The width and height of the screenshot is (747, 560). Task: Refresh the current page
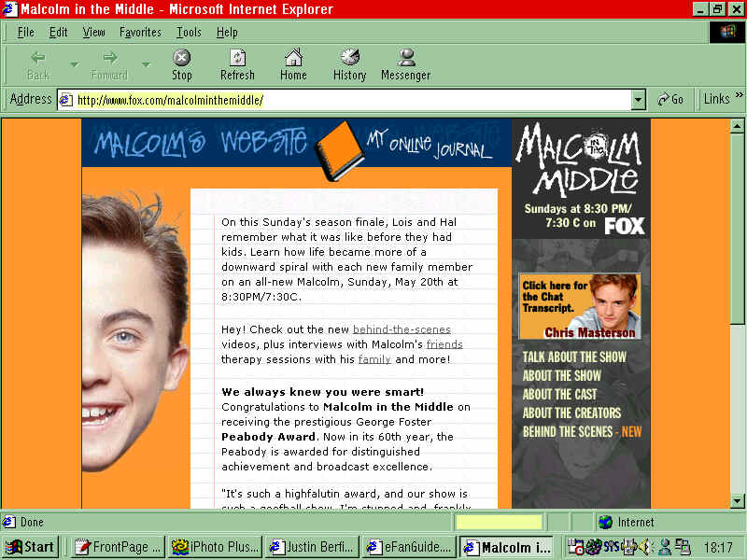[237, 64]
